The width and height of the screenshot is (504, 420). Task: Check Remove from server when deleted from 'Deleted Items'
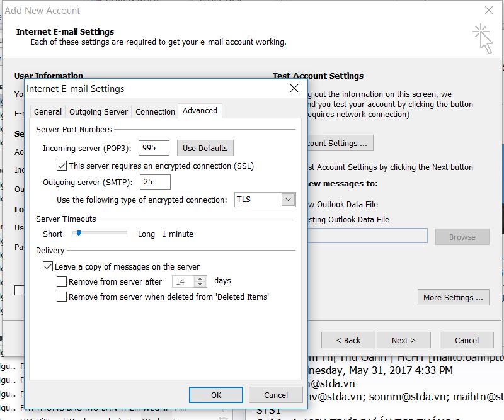coord(61,297)
